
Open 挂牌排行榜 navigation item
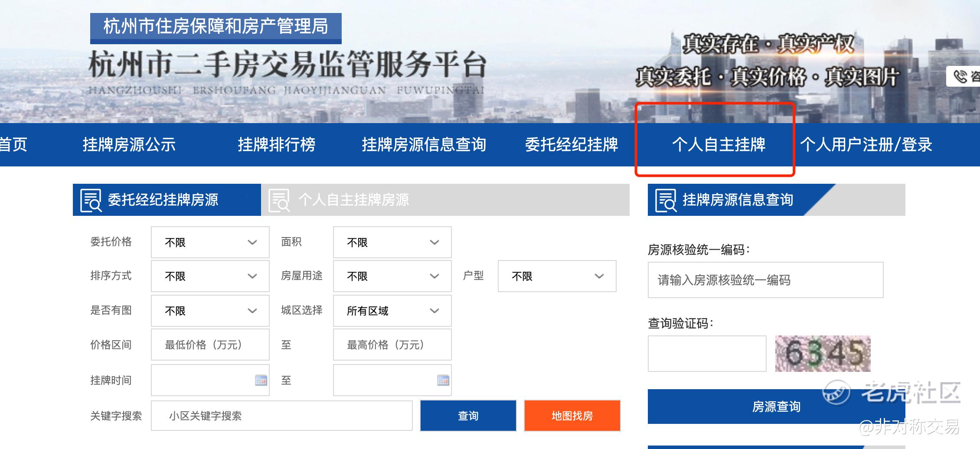(277, 145)
